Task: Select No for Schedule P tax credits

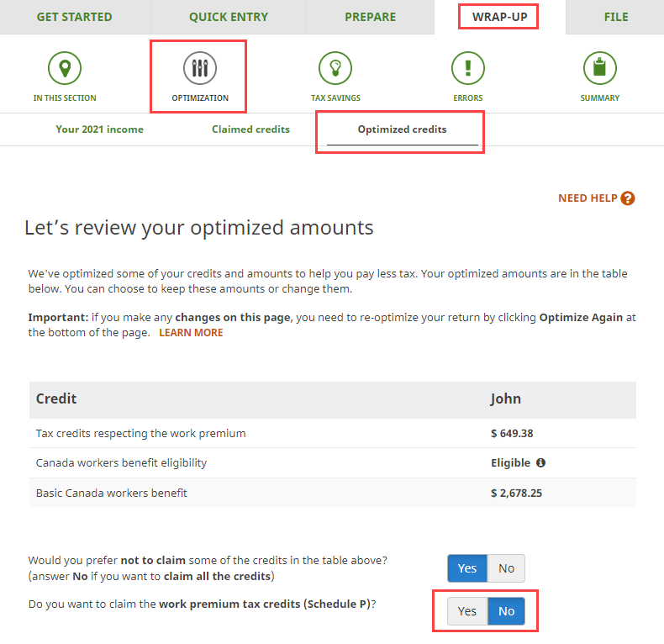Action: click(506, 611)
